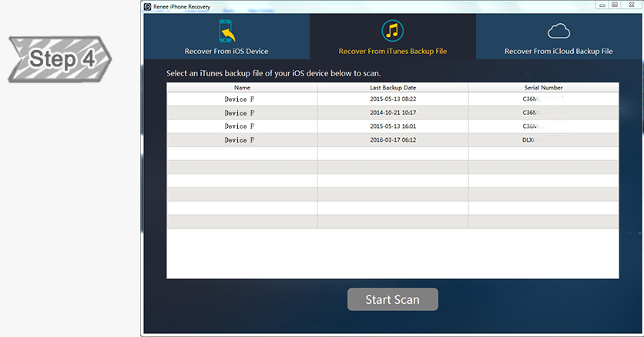
Task: Select Recover From iTunes Backup File label
Action: pos(392,52)
